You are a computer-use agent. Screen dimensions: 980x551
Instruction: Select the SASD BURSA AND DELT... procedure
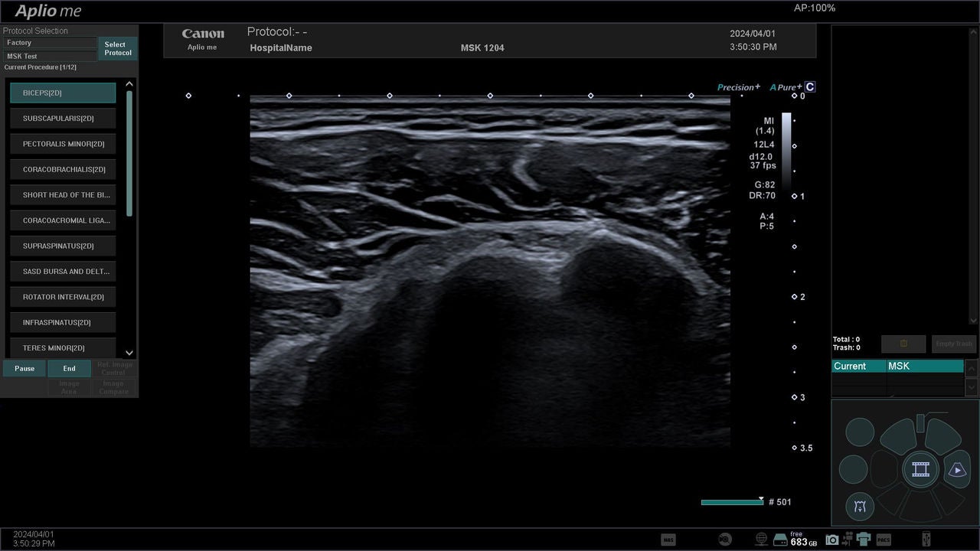(x=63, y=271)
